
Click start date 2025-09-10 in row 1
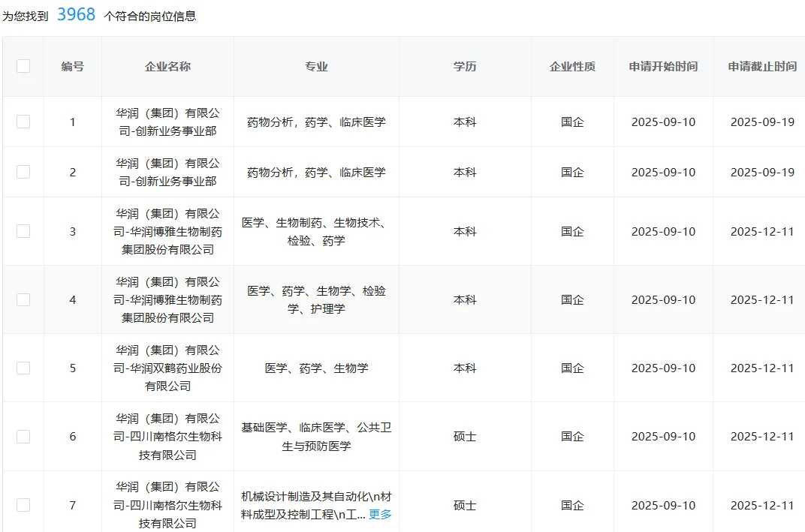coord(663,122)
